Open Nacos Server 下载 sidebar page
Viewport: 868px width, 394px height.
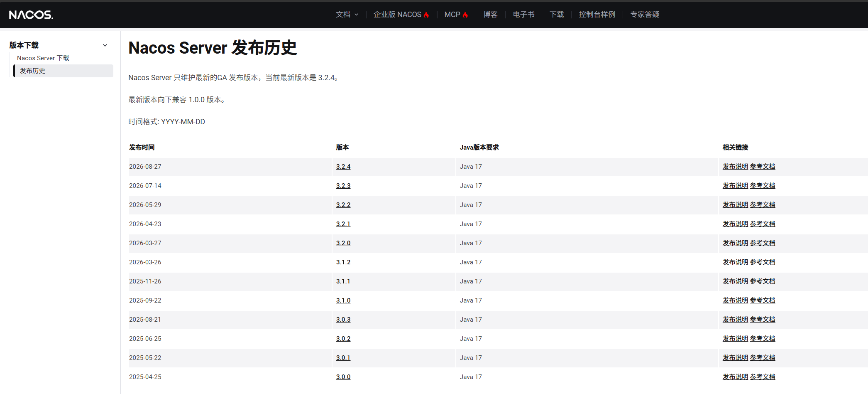(43, 58)
